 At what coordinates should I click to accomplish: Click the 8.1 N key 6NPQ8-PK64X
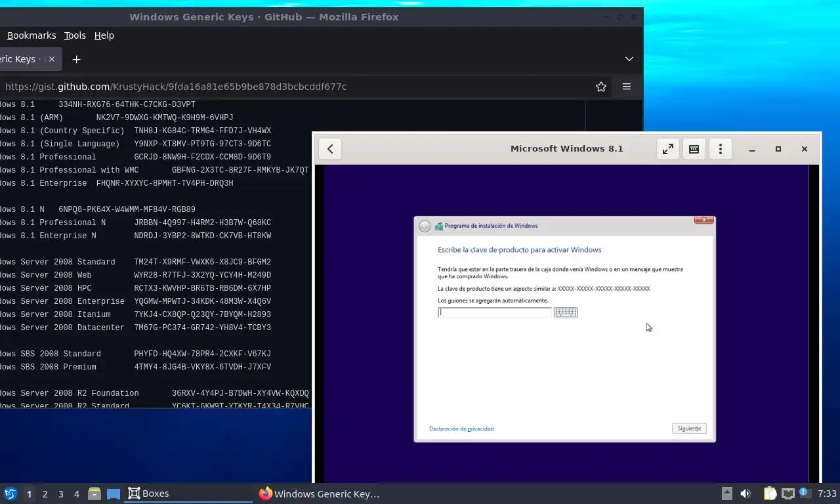tap(127, 209)
